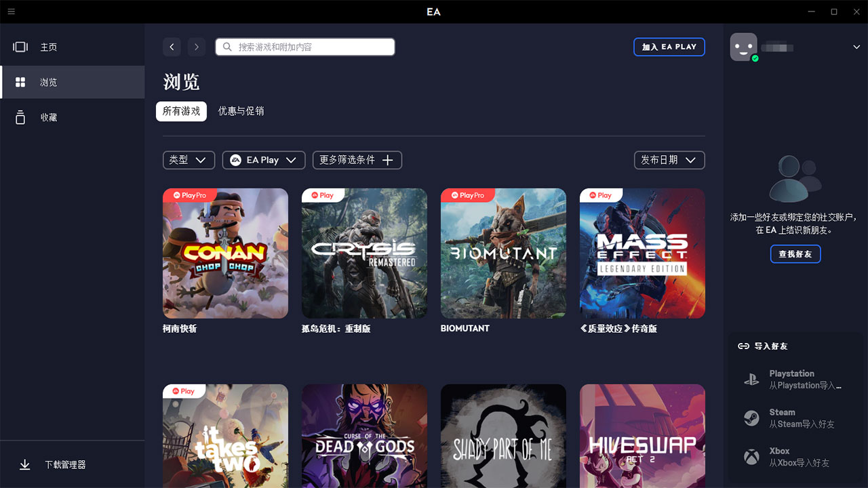Click the link icon beside 导入好友
868x488 pixels.
point(743,346)
